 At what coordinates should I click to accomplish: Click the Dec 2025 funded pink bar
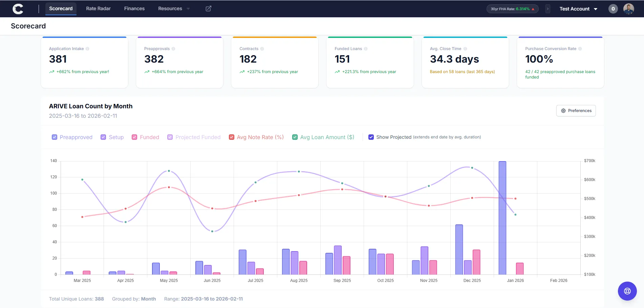coord(476,262)
